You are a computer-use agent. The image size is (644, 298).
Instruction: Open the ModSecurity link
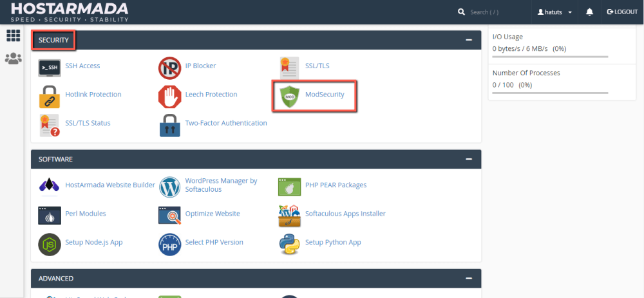click(325, 95)
